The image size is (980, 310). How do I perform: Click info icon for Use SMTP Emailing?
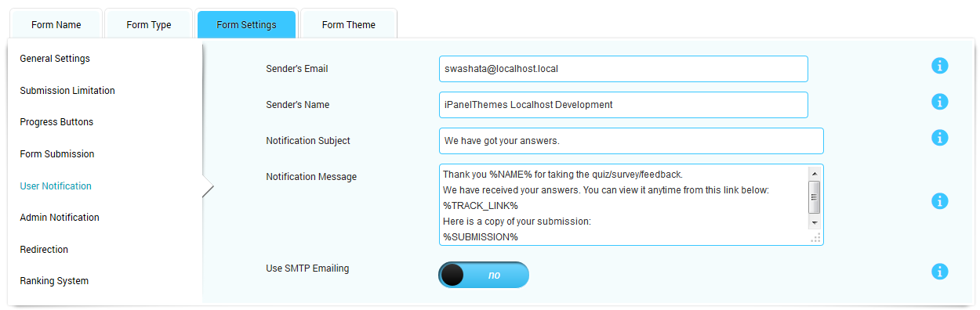tap(939, 272)
